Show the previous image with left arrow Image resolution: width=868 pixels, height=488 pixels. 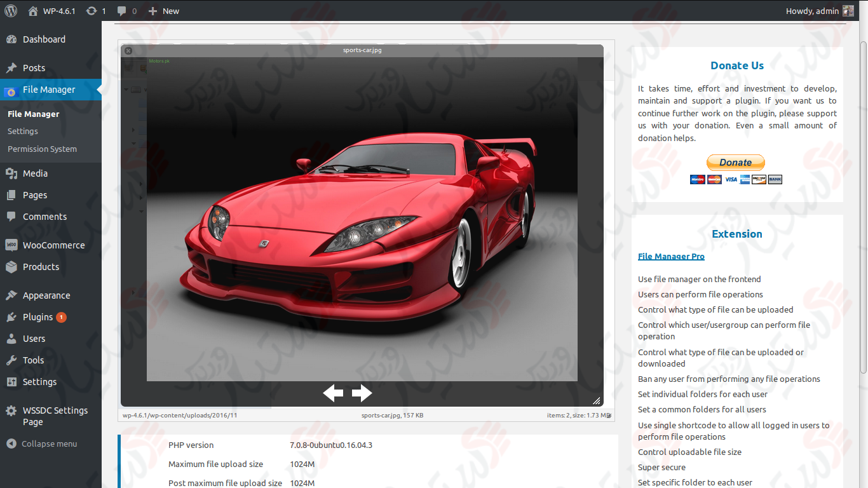pyautogui.click(x=333, y=393)
